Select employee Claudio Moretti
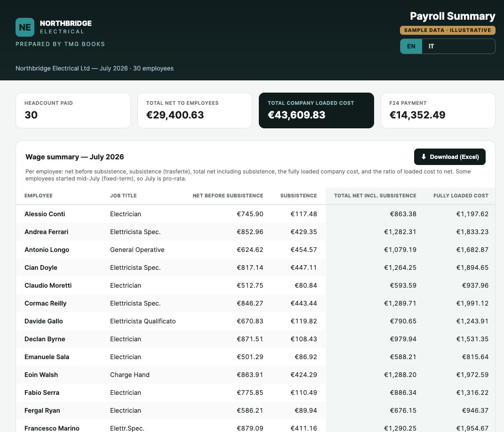Viewport: 504px width, 432px height. click(48, 285)
